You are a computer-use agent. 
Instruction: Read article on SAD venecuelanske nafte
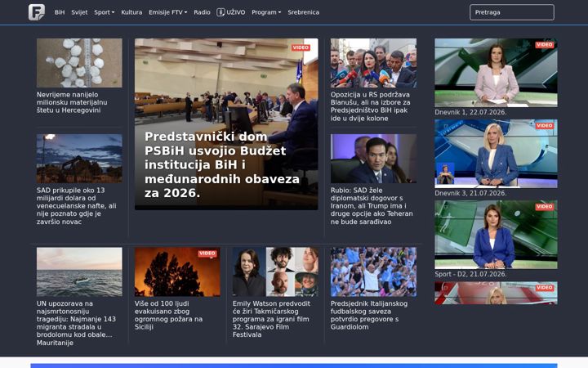pyautogui.click(x=77, y=206)
